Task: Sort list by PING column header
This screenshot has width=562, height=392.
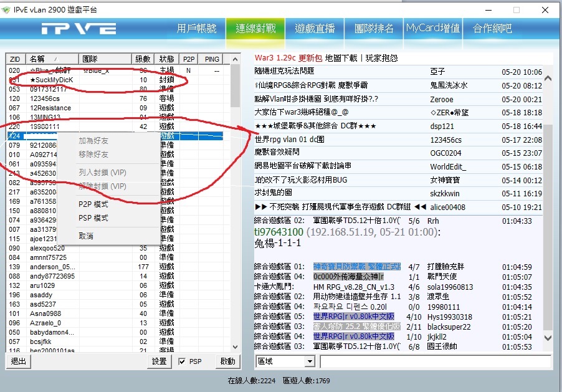Action: 212,59
